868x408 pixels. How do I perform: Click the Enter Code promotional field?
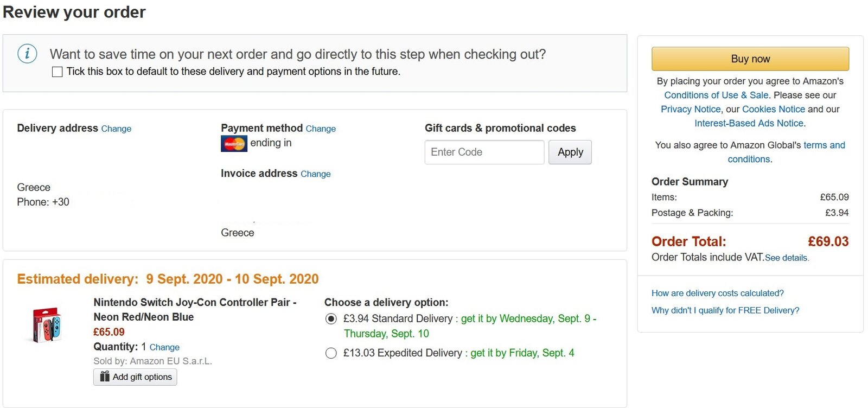click(x=484, y=152)
